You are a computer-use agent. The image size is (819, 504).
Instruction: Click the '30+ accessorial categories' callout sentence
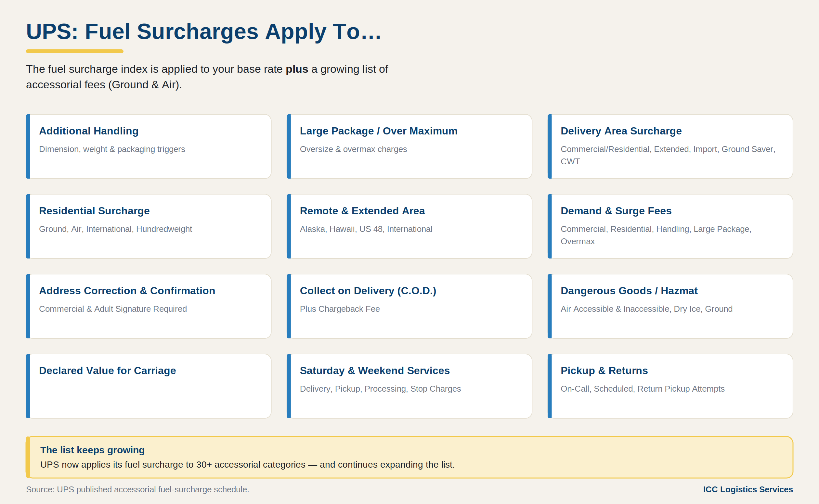248,465
